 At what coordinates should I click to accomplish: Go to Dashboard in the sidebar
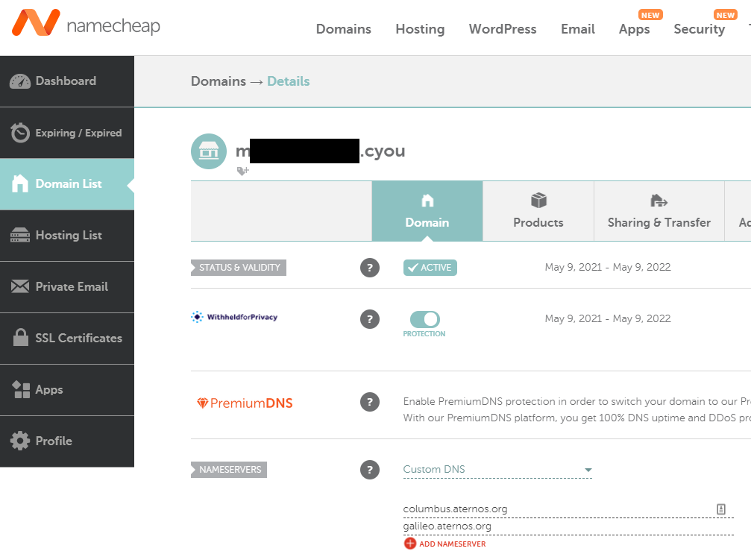(67, 81)
